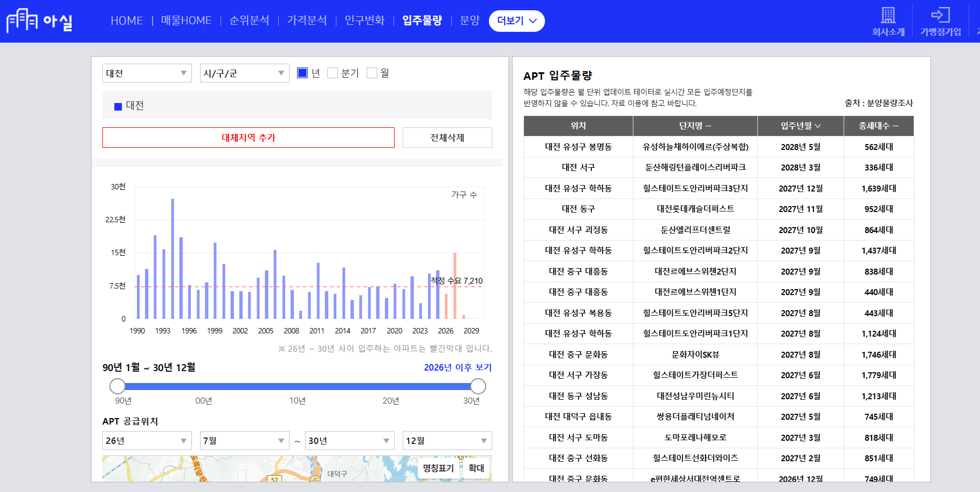The height and width of the screenshot is (492, 980).
Task: Select 둔산엘리프더센트럴 row name
Action: click(695, 230)
